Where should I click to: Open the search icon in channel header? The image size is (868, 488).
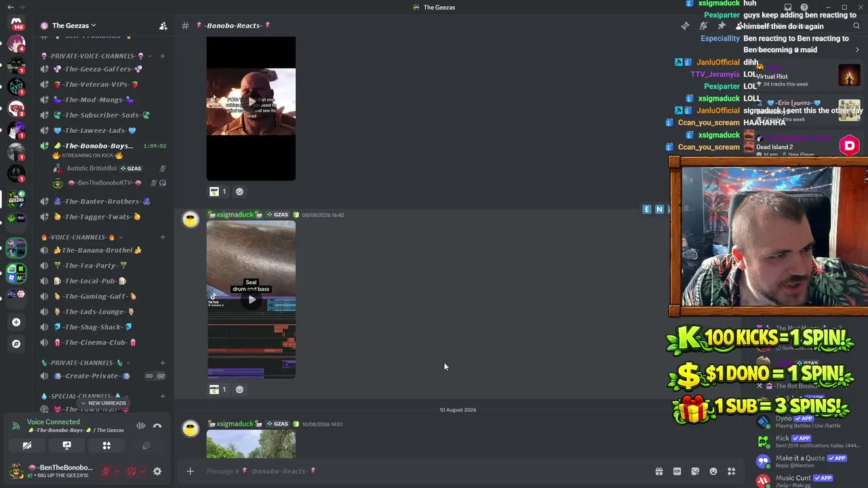856,26
